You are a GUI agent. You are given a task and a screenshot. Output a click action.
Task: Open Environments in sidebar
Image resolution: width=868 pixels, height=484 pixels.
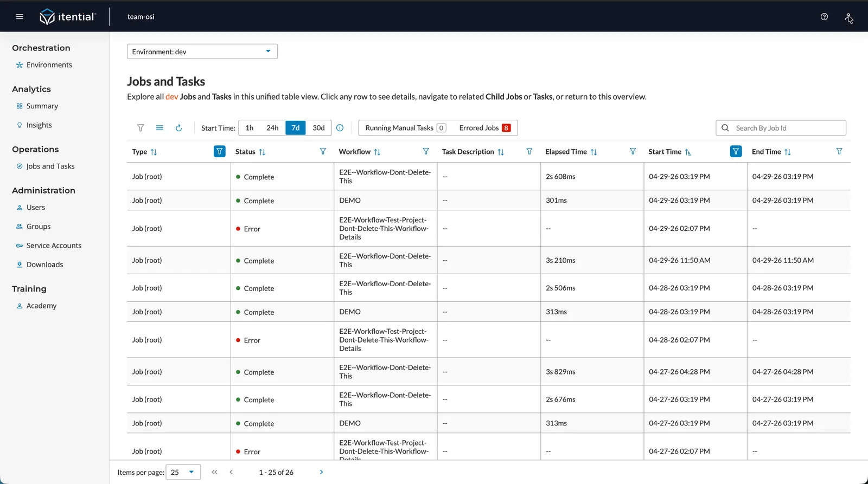click(49, 65)
